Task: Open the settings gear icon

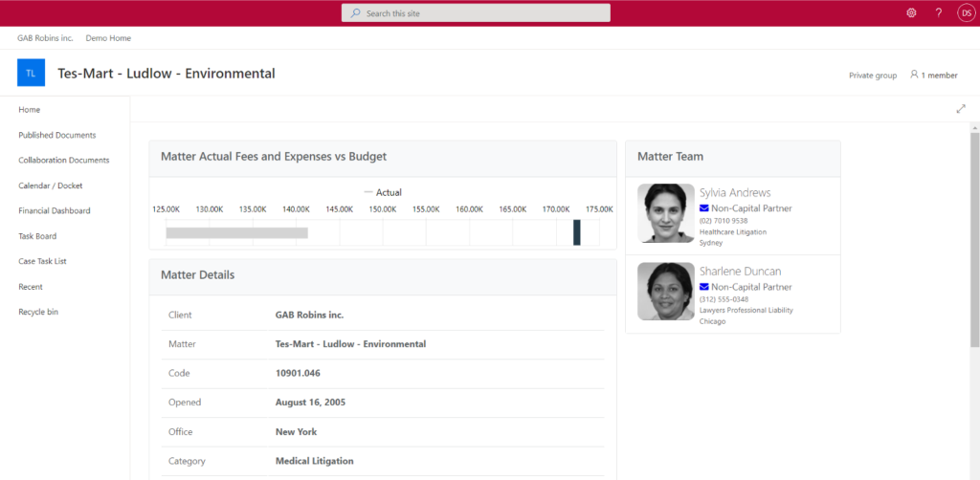Action: tap(911, 13)
